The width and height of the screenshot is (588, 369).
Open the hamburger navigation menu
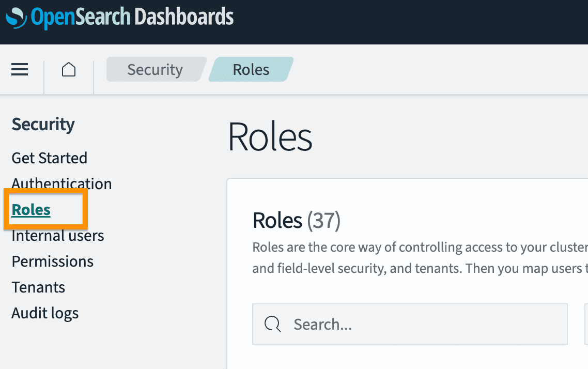[20, 70]
